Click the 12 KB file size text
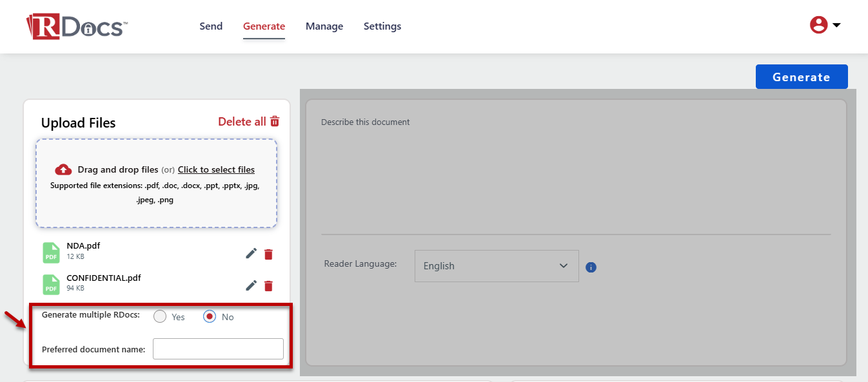Image resolution: width=868 pixels, height=382 pixels. 75,256
